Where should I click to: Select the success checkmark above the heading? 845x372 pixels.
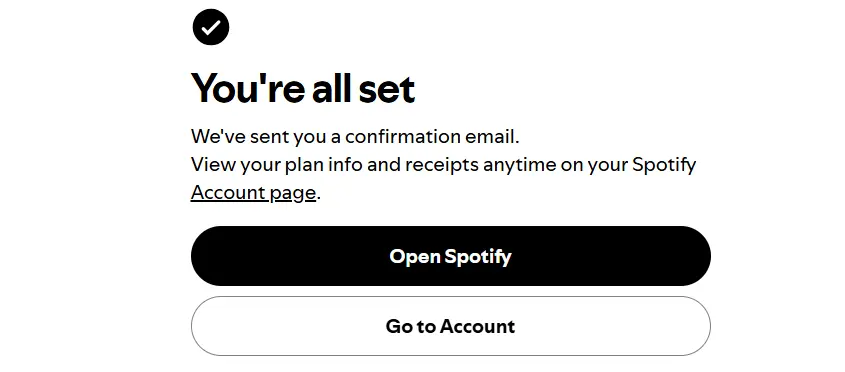pos(211,27)
